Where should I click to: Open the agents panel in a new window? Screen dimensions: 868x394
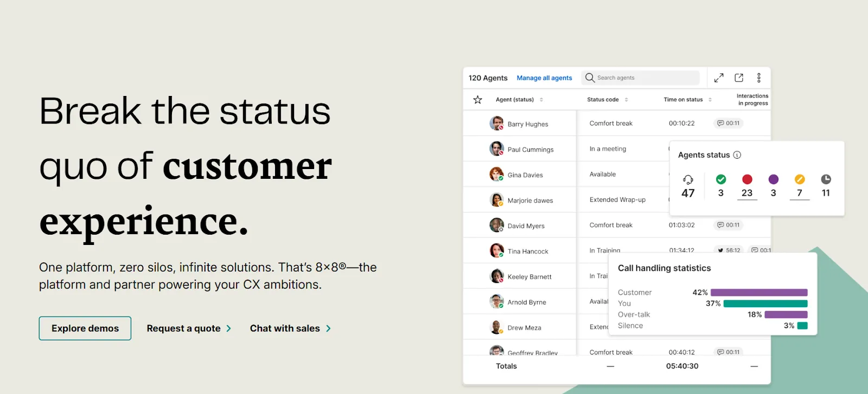pos(739,78)
